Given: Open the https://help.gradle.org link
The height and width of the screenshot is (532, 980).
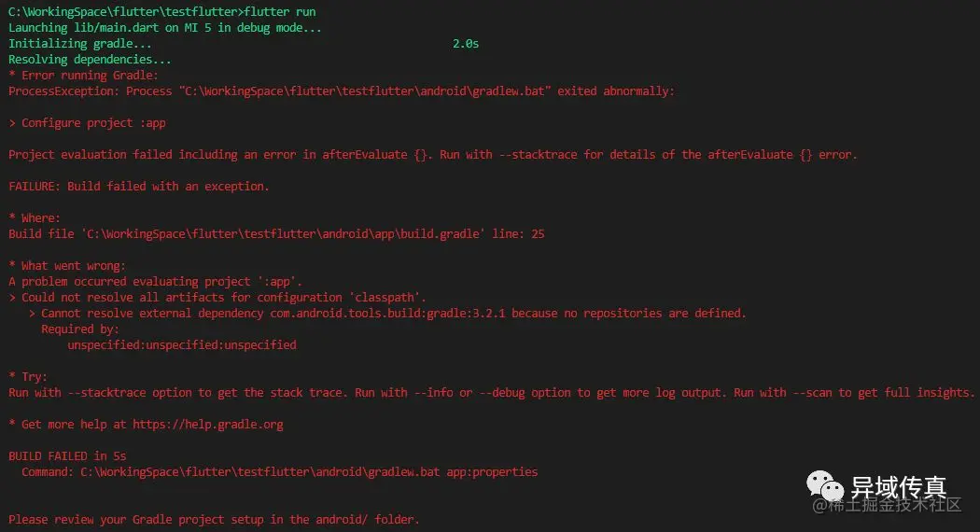Looking at the screenshot, I should (208, 425).
